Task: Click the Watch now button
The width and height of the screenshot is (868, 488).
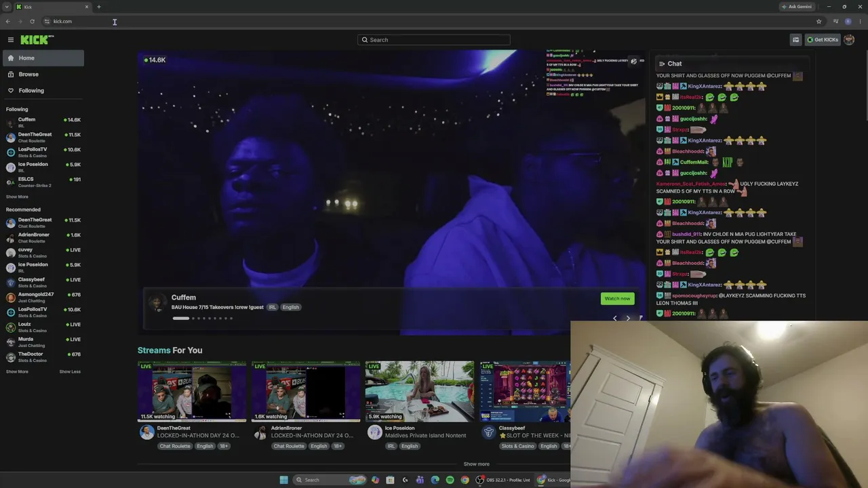Action: click(x=617, y=299)
